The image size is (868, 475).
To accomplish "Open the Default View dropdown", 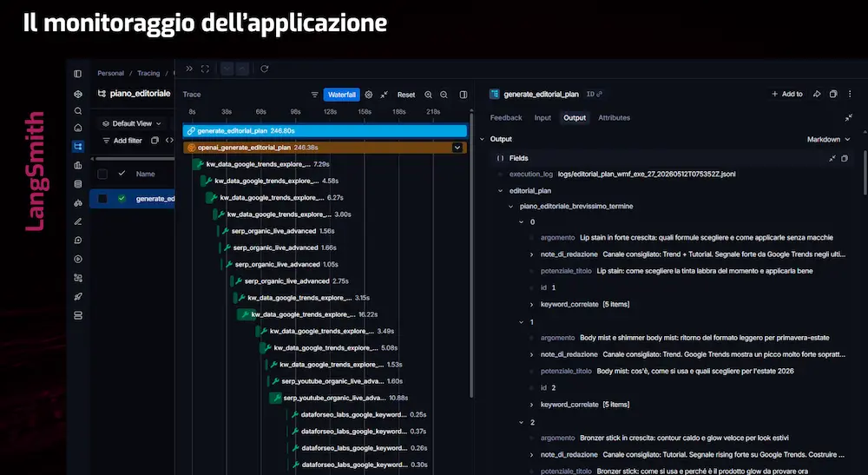I will point(132,123).
